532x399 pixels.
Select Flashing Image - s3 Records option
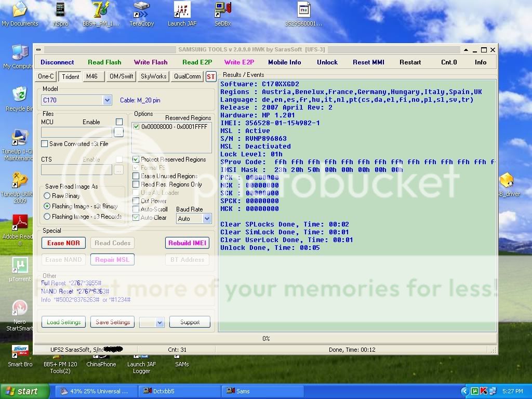coord(47,217)
